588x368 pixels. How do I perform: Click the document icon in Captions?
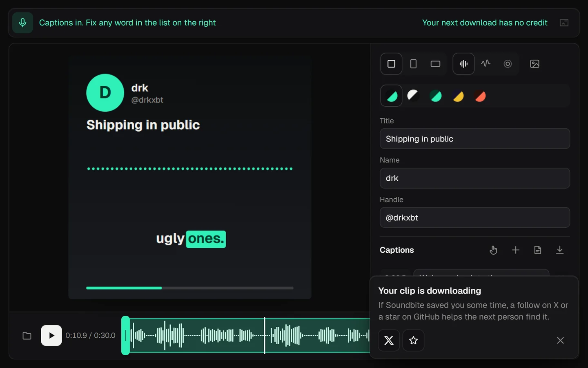click(538, 250)
